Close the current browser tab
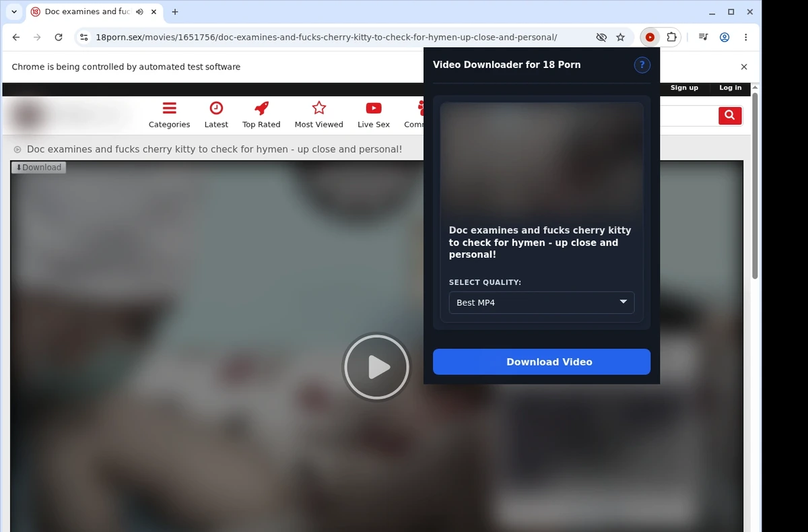 pyautogui.click(x=154, y=11)
